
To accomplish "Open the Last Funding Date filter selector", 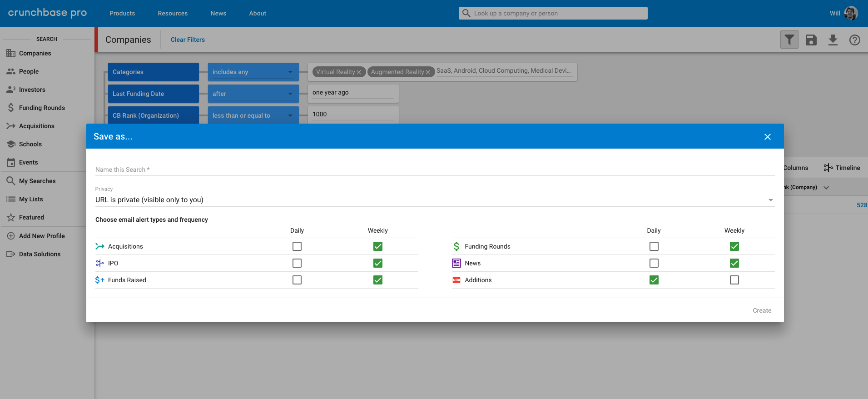I will (x=154, y=94).
